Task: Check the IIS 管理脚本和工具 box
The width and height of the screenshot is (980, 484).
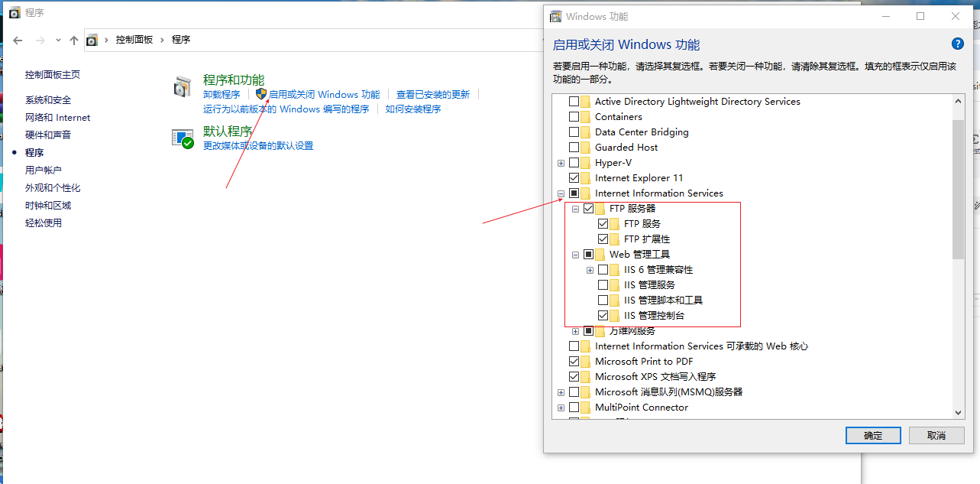Action: click(x=603, y=300)
